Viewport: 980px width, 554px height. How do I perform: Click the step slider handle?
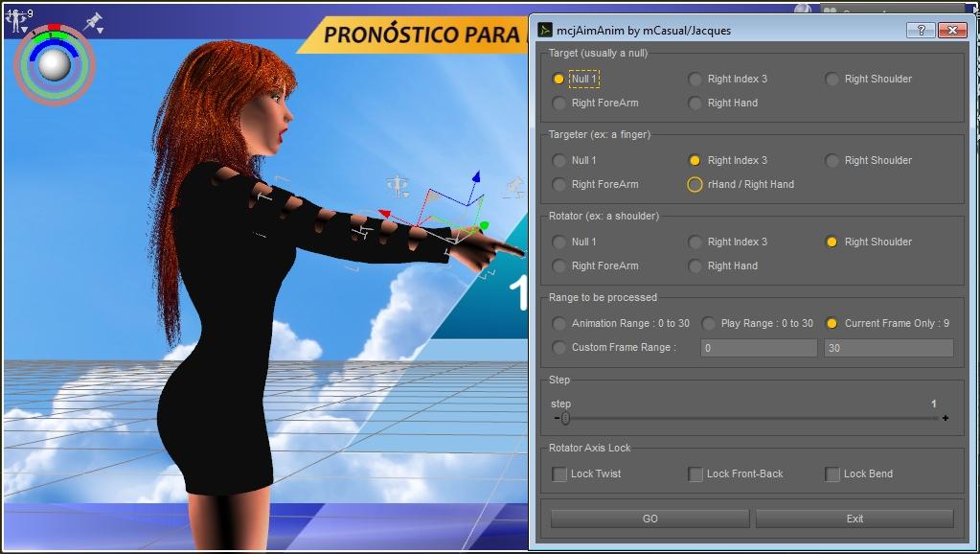[565, 418]
